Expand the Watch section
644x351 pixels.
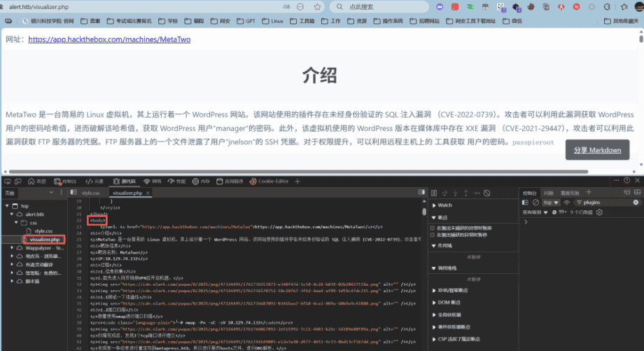pos(442,205)
